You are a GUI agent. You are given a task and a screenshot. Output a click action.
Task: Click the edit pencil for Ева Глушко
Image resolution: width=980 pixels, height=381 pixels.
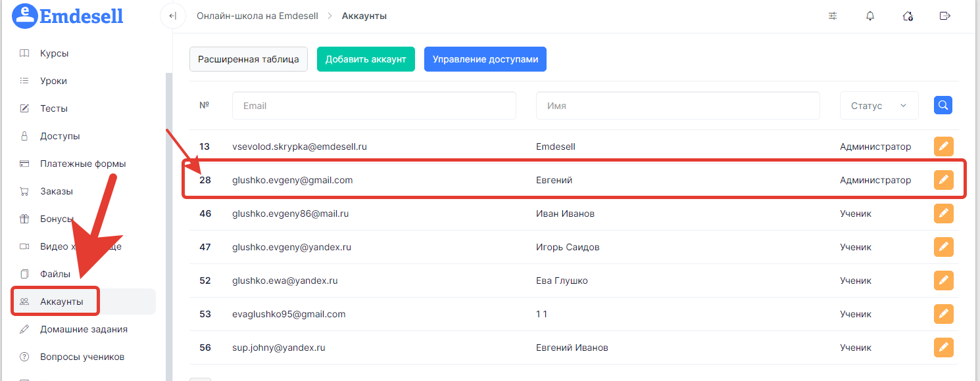943,280
